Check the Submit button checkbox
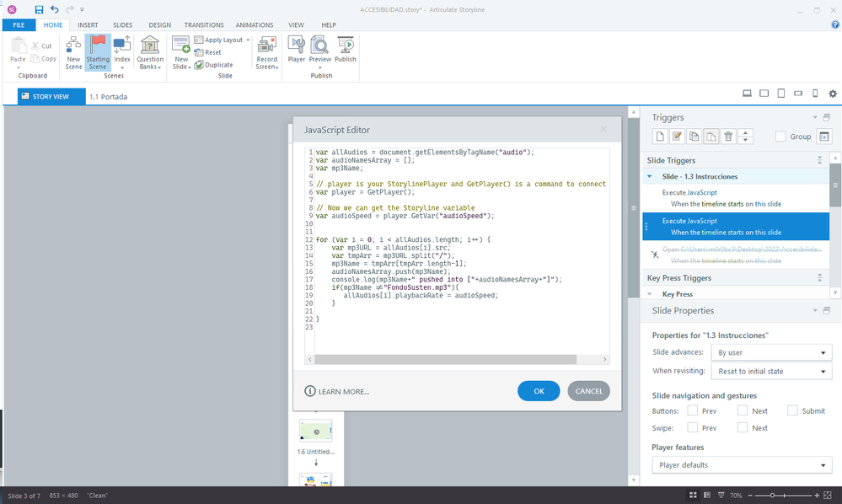Viewport: 842px width, 504px height. (793, 410)
